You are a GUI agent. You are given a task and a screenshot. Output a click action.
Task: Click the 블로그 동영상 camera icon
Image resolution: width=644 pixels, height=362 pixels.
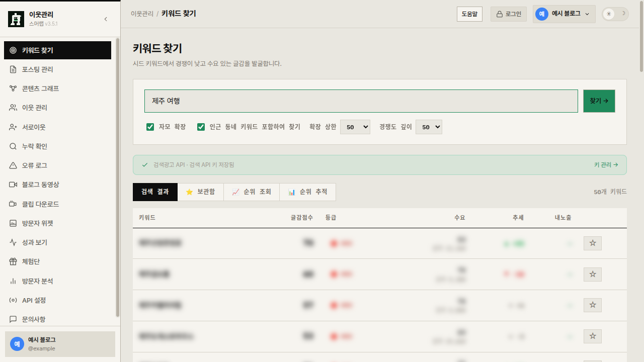click(x=13, y=185)
